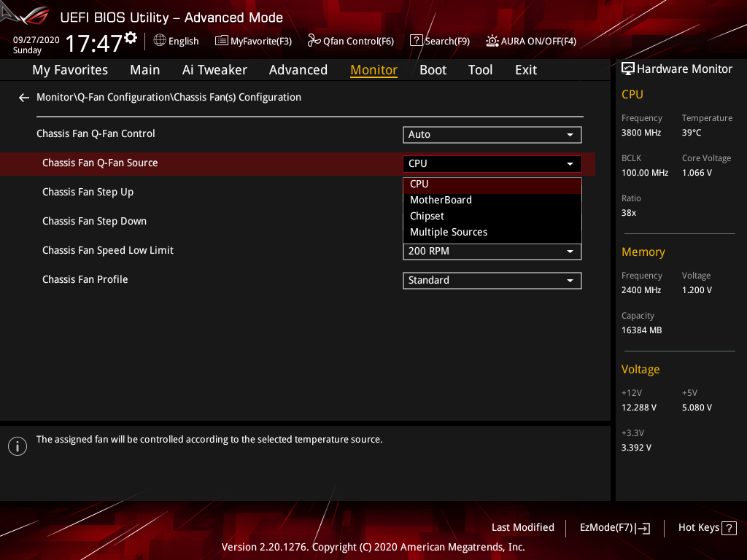Viewport: 747px width, 560px height.
Task: Click the settings gear icon beside the clock
Action: (x=131, y=38)
